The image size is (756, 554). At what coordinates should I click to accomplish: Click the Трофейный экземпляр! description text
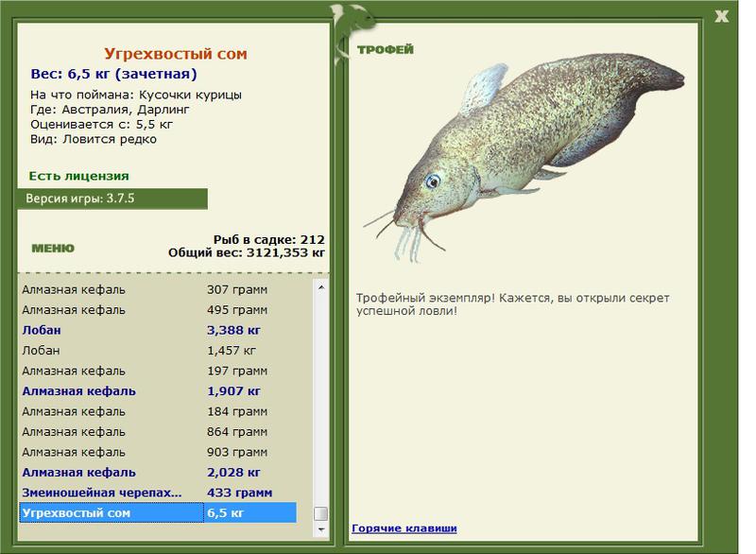[x=513, y=304]
